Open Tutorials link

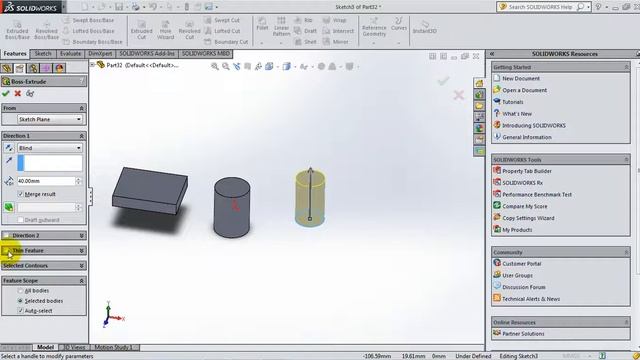pos(513,102)
